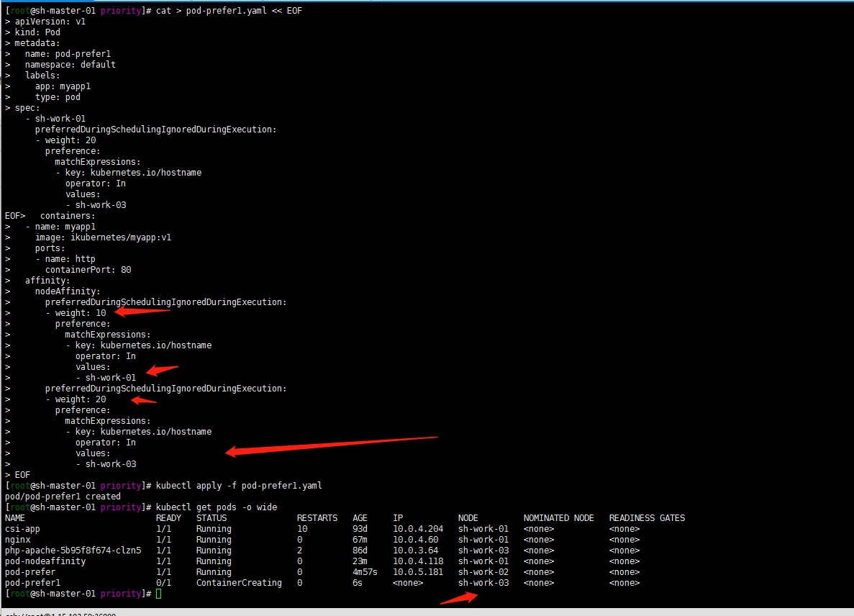
Task: Click the "name: pod-prefer1" metadata line
Action: pos(68,54)
